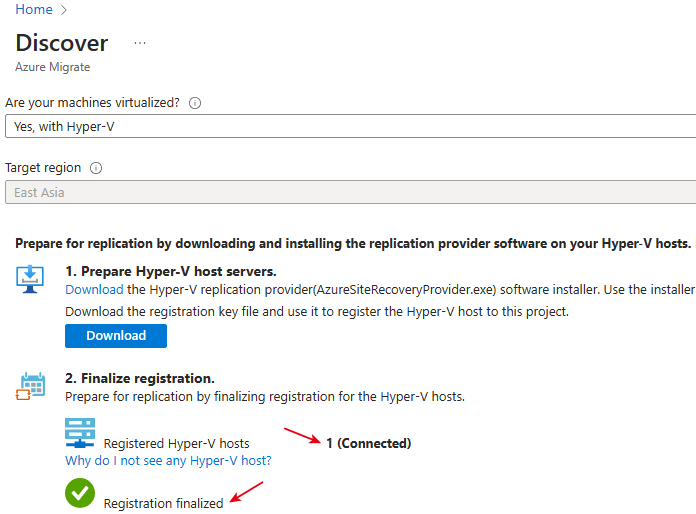Open 'Why do I not see any Hyper-V host?'
The height and width of the screenshot is (514, 696).
[x=168, y=461]
